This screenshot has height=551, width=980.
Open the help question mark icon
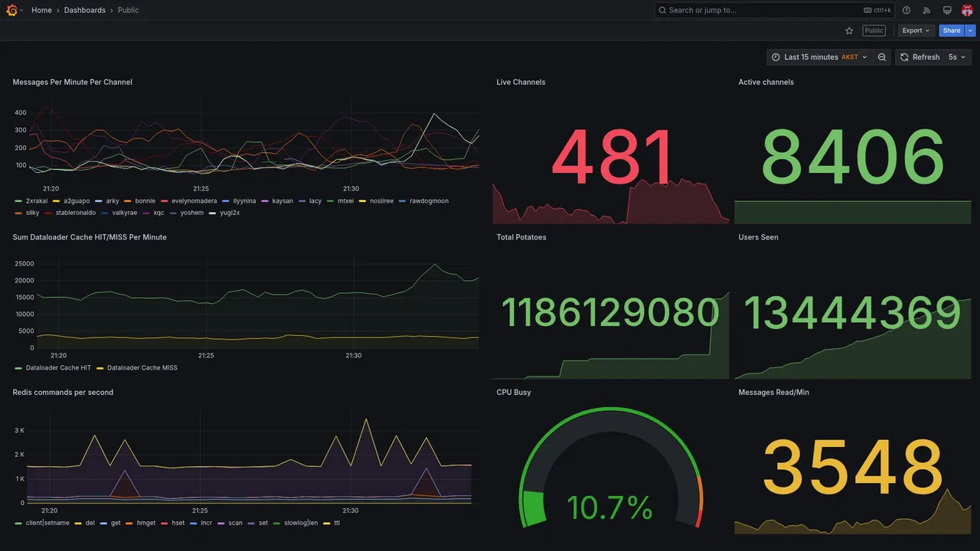click(906, 10)
